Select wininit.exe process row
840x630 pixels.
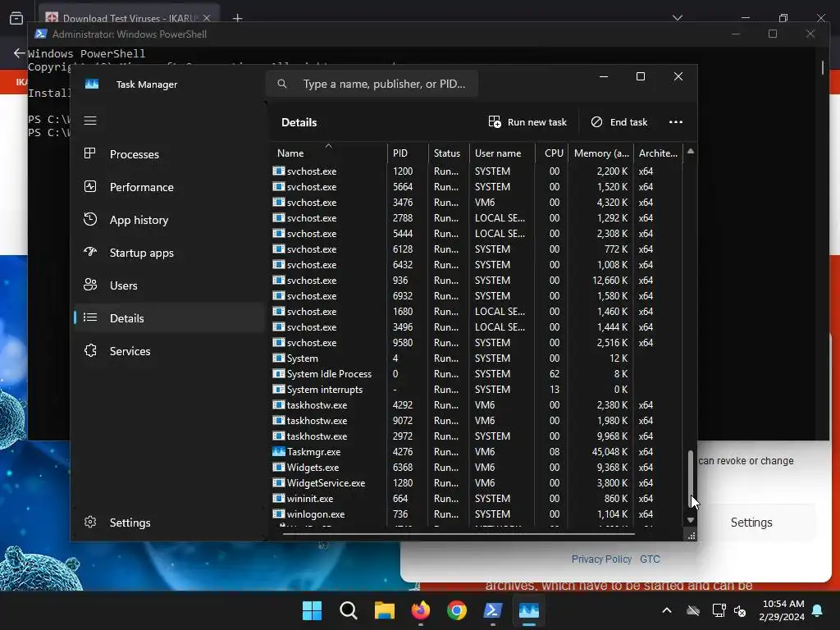[476, 498]
